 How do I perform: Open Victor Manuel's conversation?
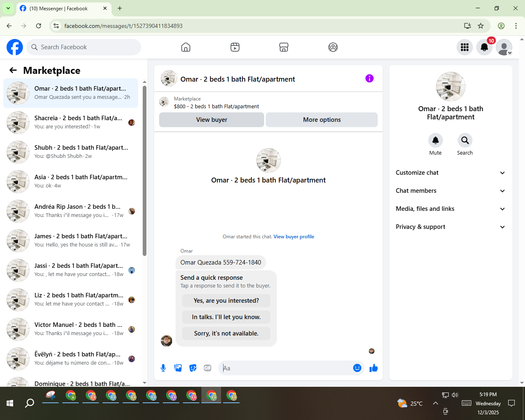(x=71, y=329)
